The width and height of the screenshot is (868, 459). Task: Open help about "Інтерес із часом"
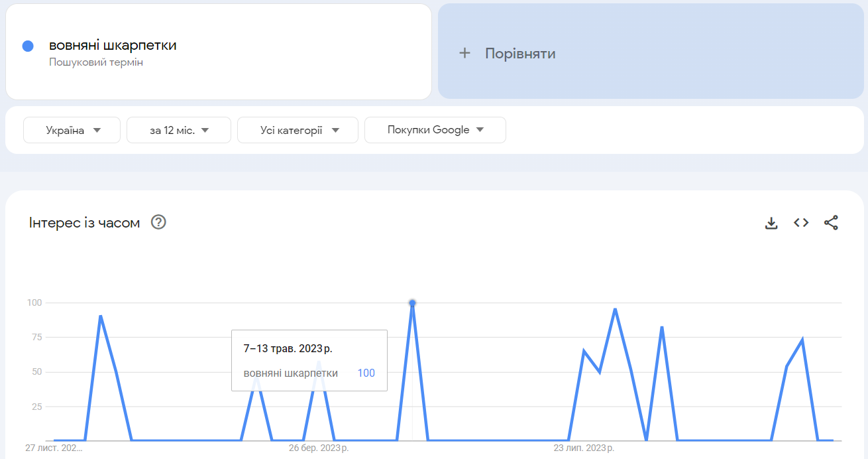(158, 223)
